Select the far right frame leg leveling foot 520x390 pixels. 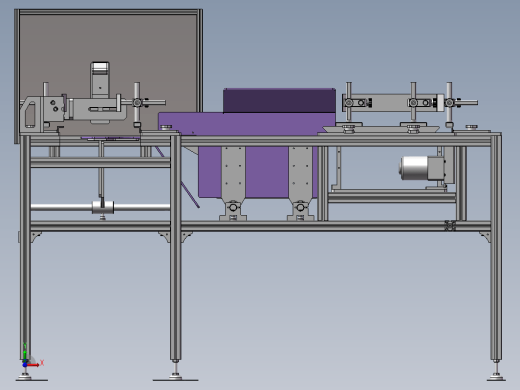click(x=496, y=371)
